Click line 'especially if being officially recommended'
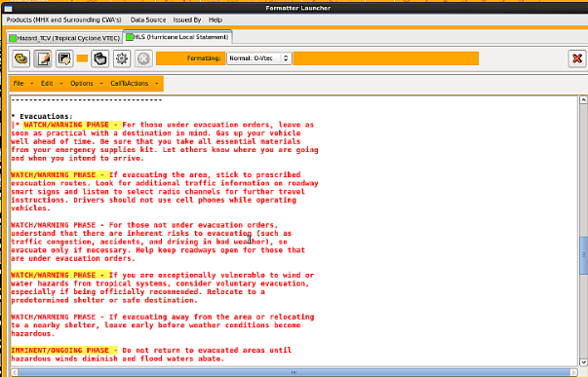The image size is (588, 377). click(138, 292)
